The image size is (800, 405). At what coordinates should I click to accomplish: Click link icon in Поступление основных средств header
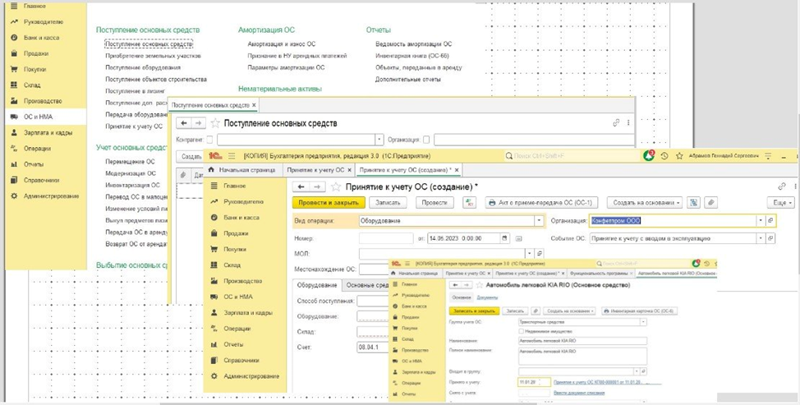click(x=616, y=123)
